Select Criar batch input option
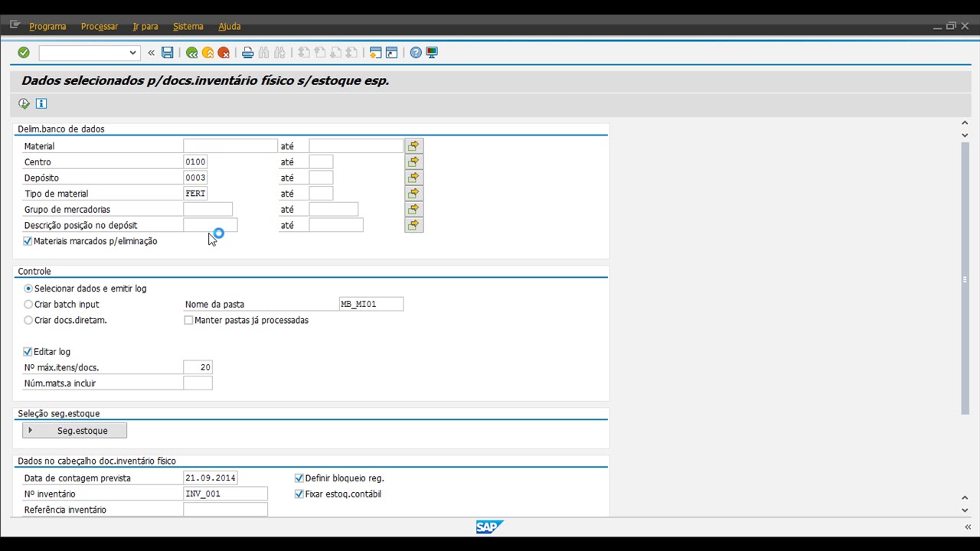 28,305
